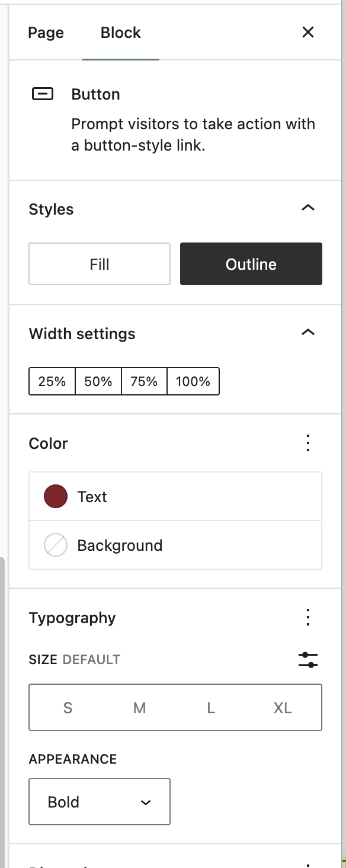Set button width to 100%

tap(193, 381)
